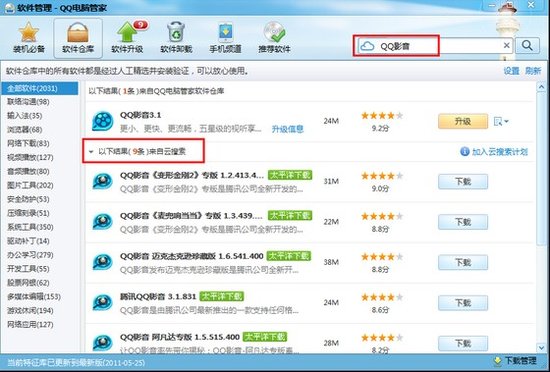The image size is (550, 372).
Task: Select 图片工具(202) category
Action: point(30,185)
